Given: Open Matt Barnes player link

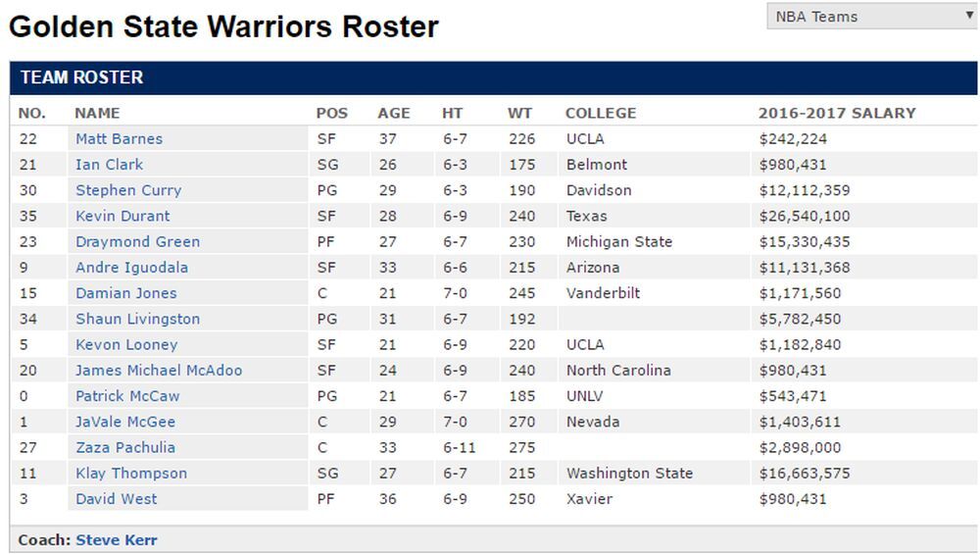Looking at the screenshot, I should (119, 139).
